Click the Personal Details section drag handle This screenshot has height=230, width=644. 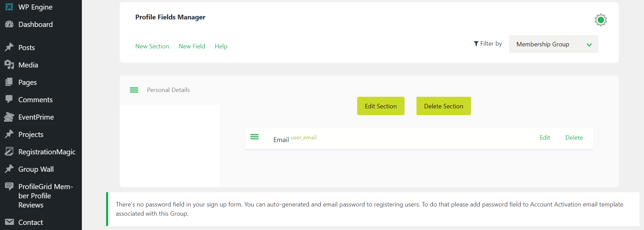134,90
